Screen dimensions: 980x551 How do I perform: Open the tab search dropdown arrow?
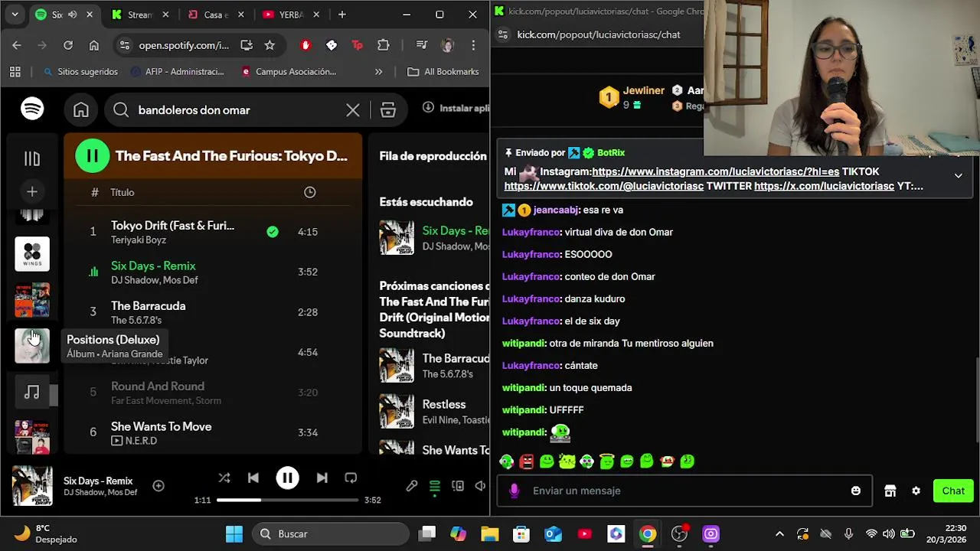click(15, 15)
